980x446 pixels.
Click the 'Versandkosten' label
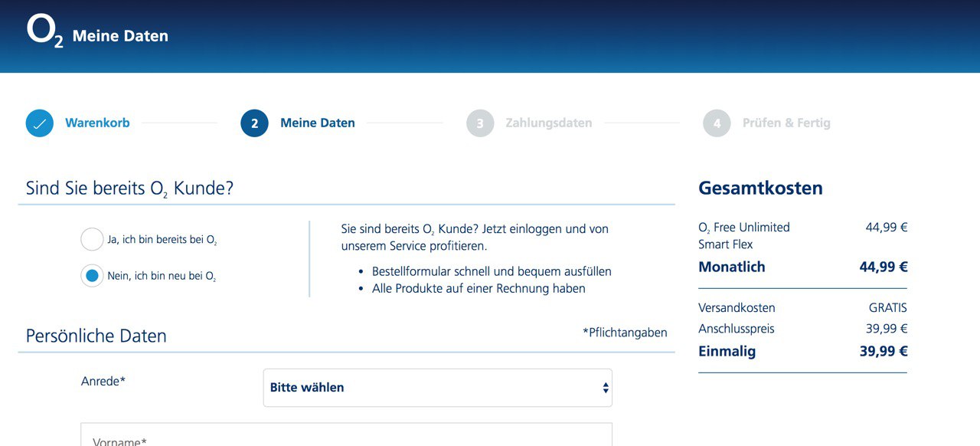tap(737, 308)
